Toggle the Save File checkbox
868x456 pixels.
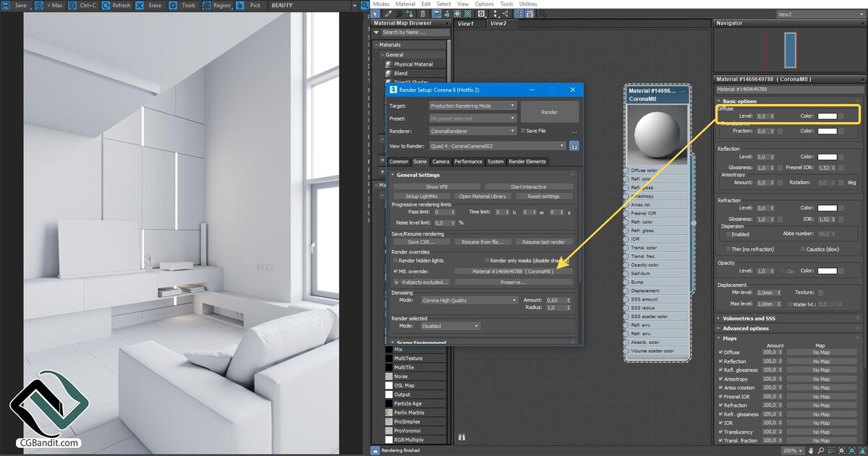(x=523, y=131)
